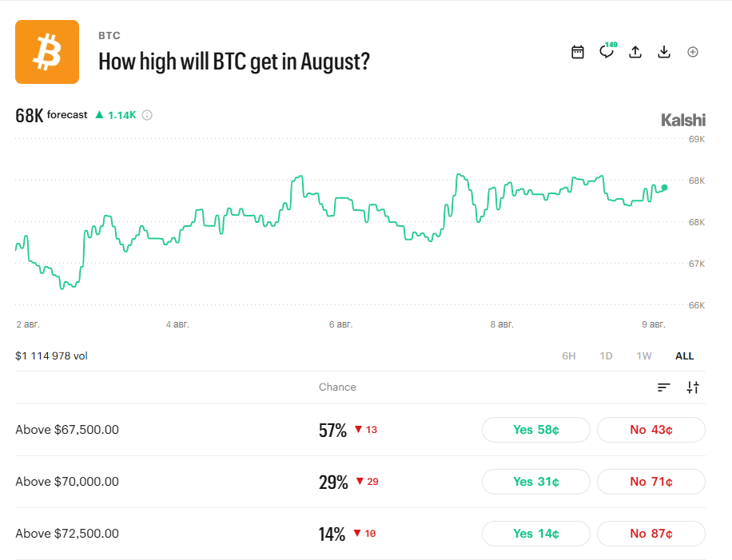Buy No 71¢ for Above $70,000

point(651,482)
